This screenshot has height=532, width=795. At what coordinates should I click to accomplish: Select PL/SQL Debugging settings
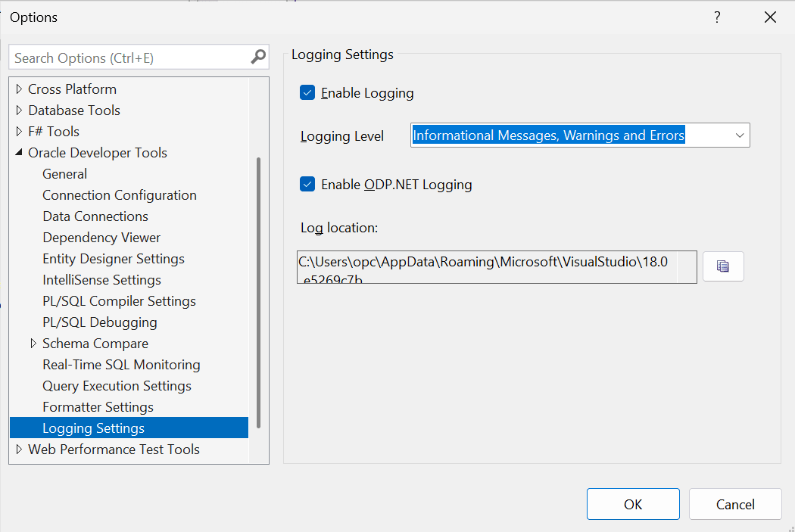pyautogui.click(x=99, y=322)
